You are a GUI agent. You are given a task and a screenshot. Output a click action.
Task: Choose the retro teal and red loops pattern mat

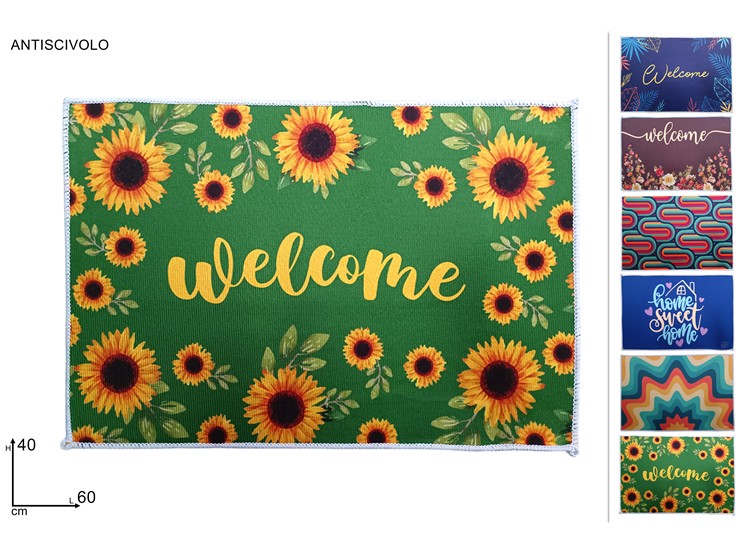[676, 233]
